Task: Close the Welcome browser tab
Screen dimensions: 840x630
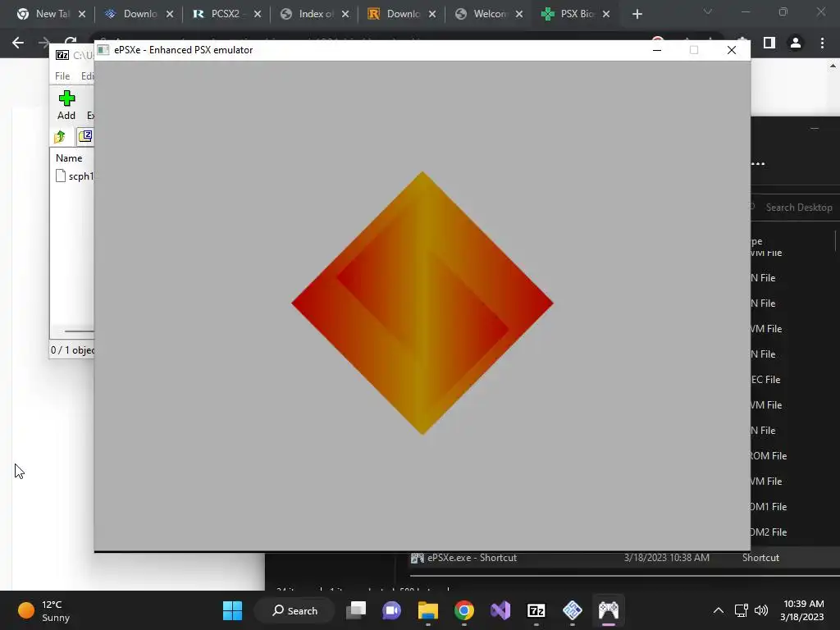Action: (519, 14)
